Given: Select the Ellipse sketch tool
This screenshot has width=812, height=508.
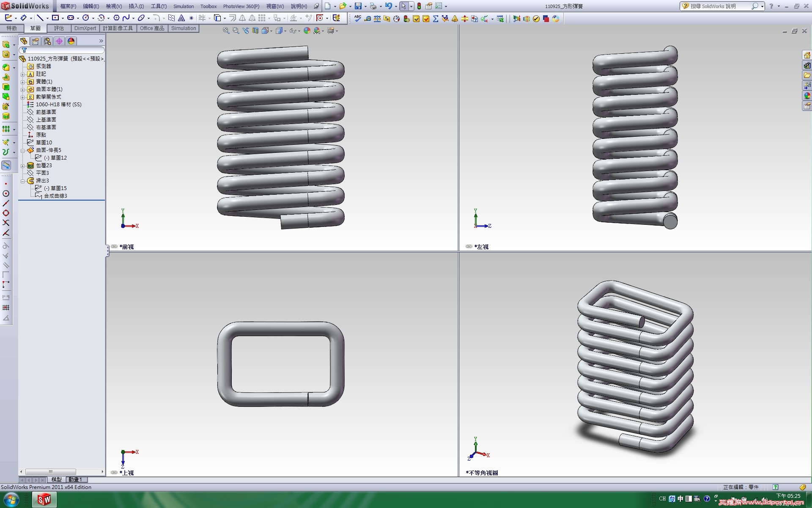Looking at the screenshot, I should click(x=141, y=18).
